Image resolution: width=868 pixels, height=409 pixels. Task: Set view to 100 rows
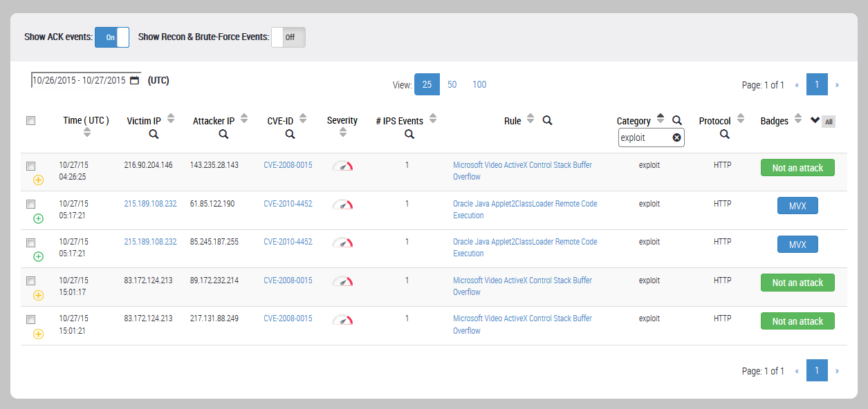[479, 84]
